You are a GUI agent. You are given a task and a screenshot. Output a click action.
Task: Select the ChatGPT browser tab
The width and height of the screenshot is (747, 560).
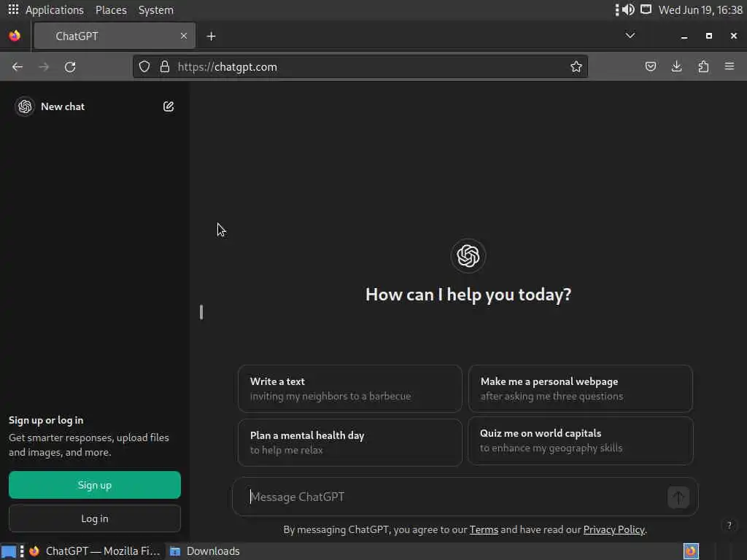115,36
